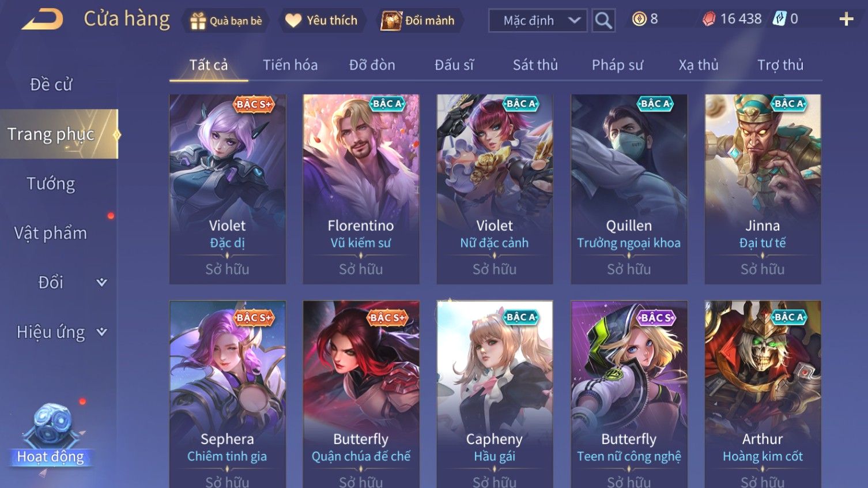Open the Mặc định sort dropdown
Image resolution: width=868 pixels, height=488 pixels.
(x=538, y=21)
